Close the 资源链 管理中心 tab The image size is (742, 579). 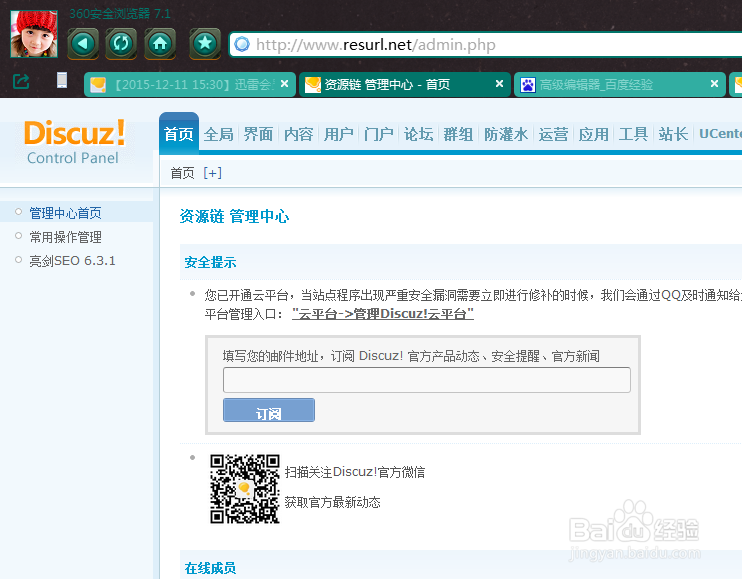pyautogui.click(x=499, y=84)
